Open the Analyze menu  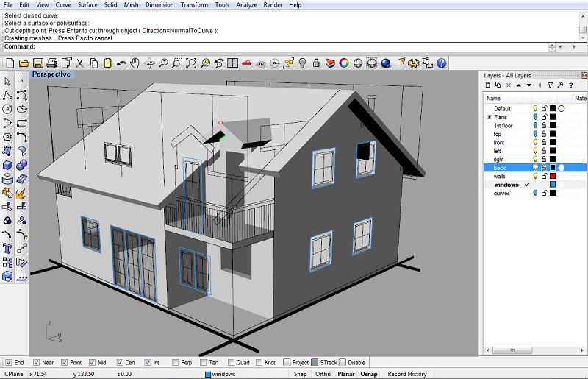click(246, 5)
